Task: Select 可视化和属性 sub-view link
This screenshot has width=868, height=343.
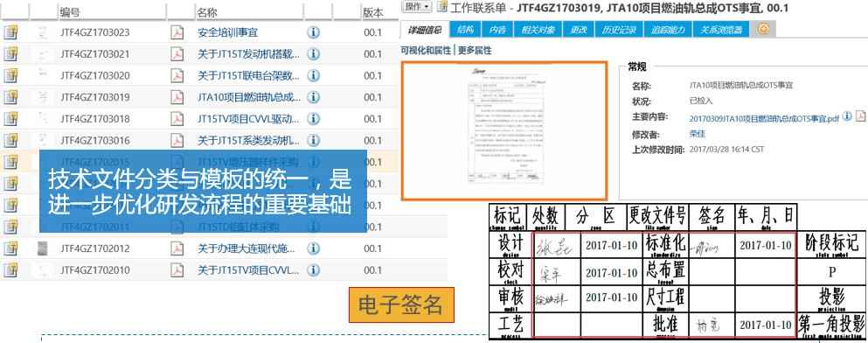Action: [426, 51]
